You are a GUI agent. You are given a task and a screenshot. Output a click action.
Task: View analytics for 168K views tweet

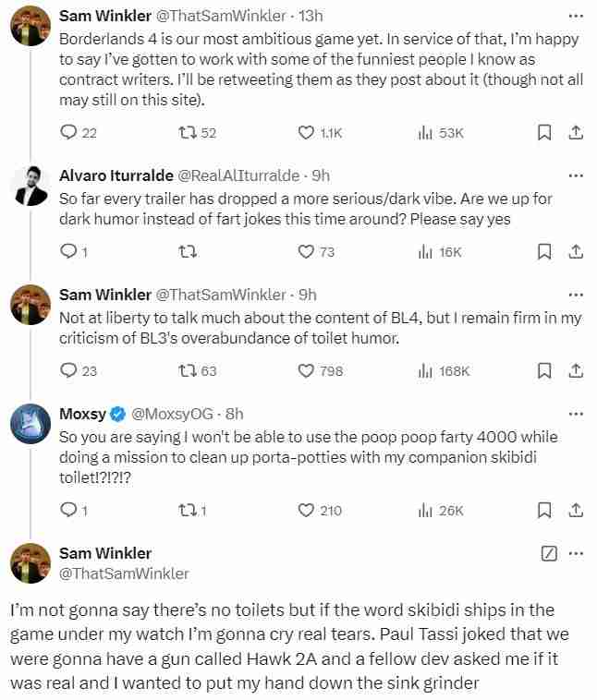click(426, 370)
